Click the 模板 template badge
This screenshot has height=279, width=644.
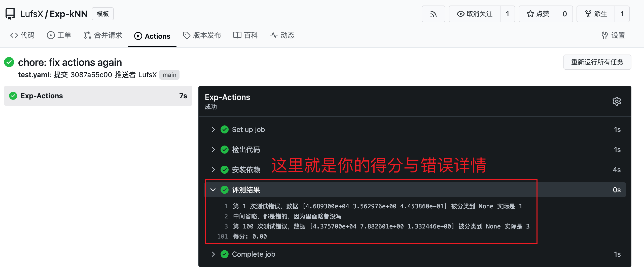(x=103, y=14)
